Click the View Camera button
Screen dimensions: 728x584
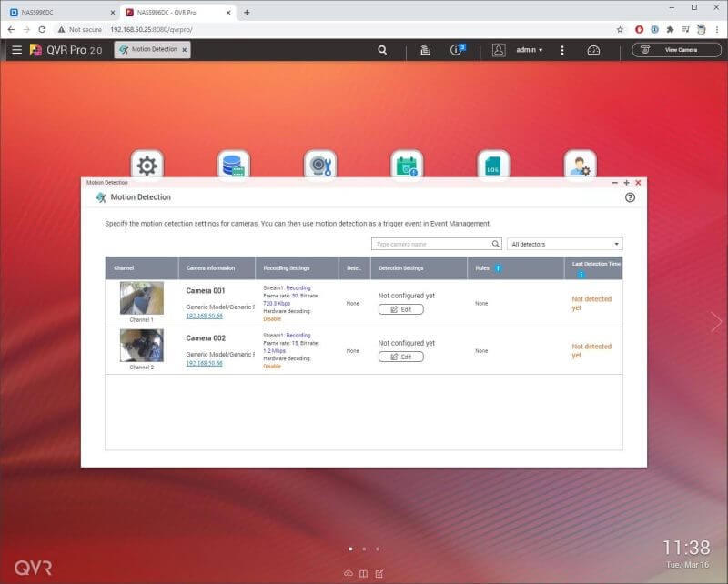pos(676,50)
